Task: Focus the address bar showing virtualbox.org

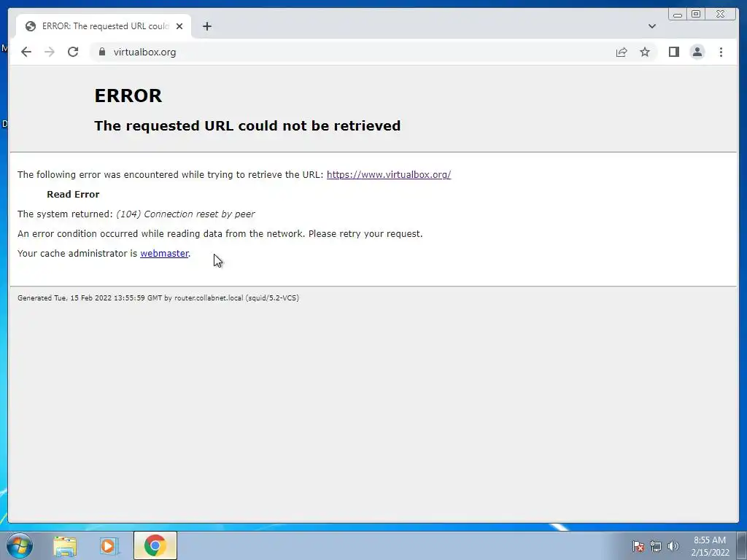Action: pos(352,52)
